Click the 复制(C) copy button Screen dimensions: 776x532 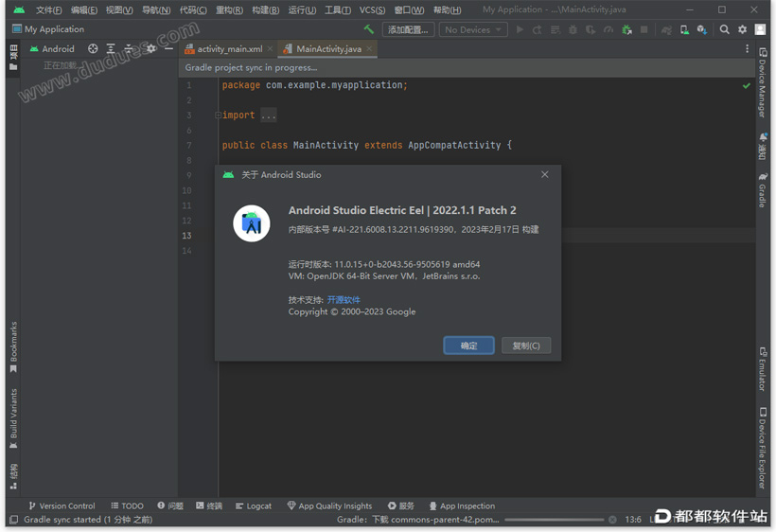coord(526,346)
